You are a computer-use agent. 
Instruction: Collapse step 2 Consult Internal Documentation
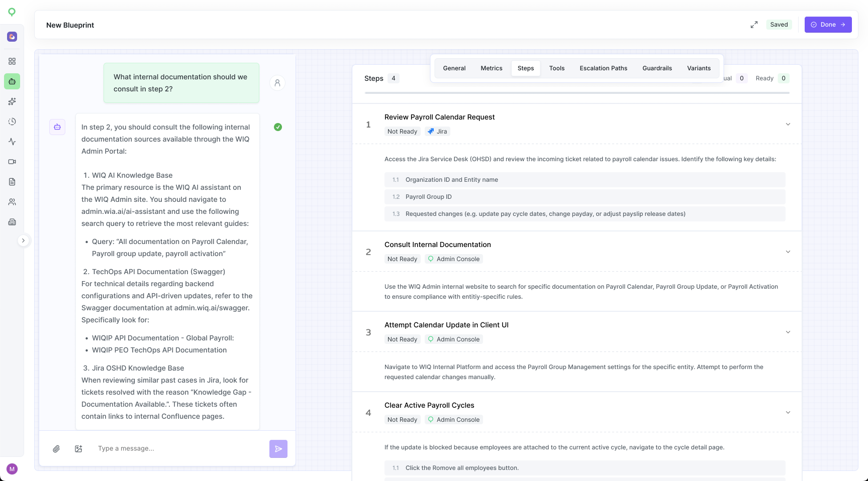(788, 252)
